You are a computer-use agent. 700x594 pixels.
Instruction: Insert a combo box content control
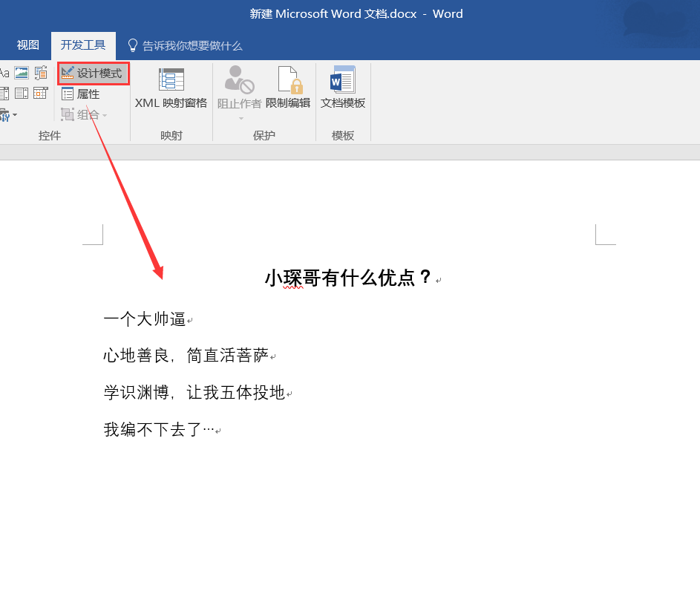(4, 94)
